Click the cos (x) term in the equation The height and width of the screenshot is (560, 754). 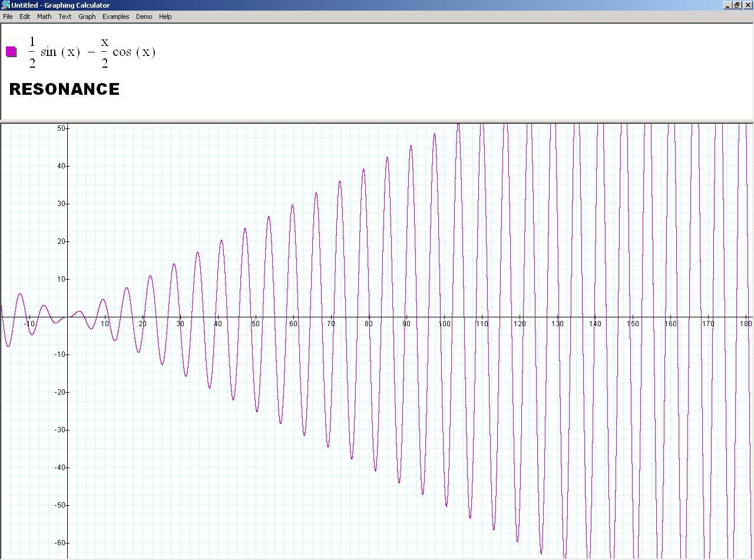134,52
